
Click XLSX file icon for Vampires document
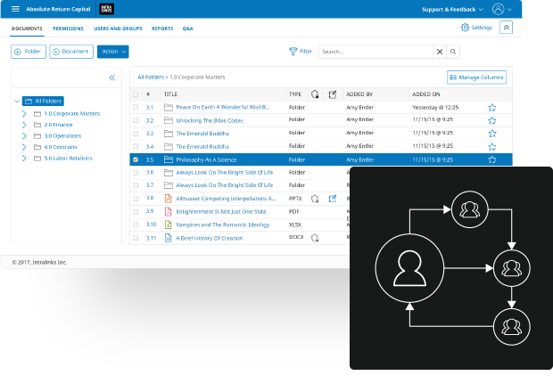click(x=169, y=225)
